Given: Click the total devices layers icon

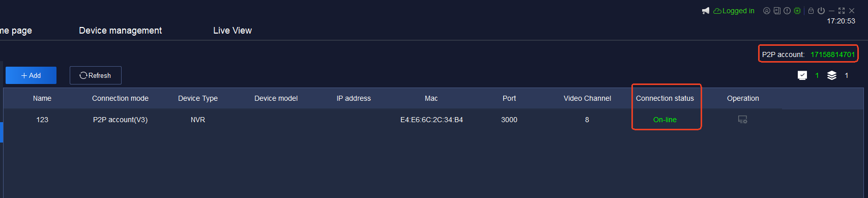Looking at the screenshot, I should pos(832,75).
